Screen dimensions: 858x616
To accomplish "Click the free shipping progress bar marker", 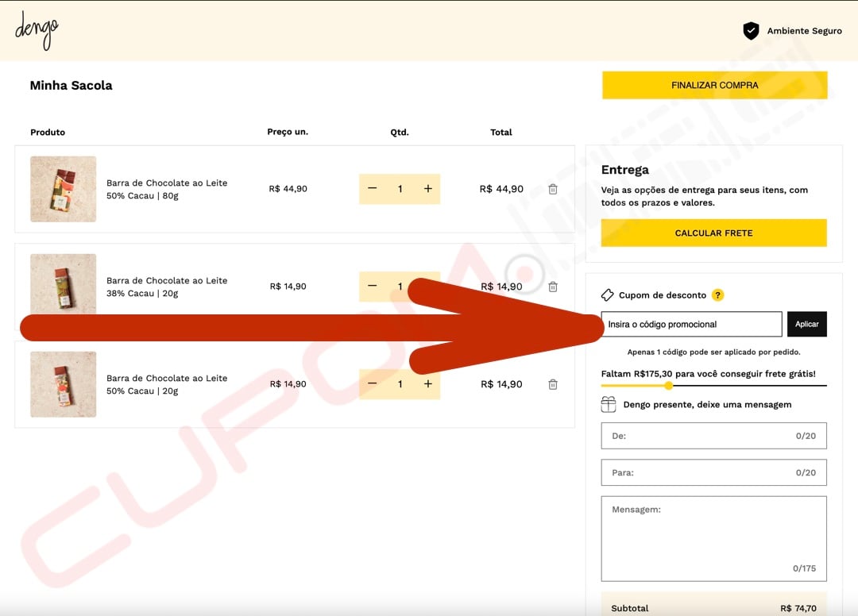I will [669, 386].
